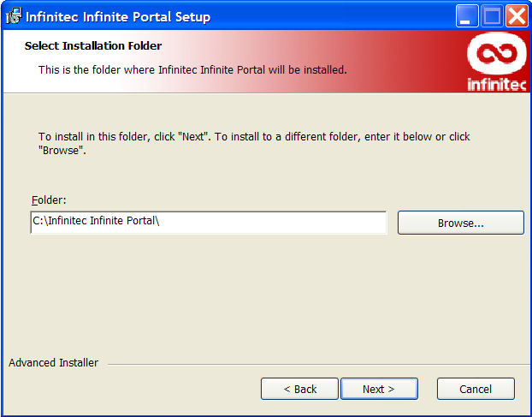Cancel the Infinite Portal setup
532x417 pixels.
click(476, 389)
